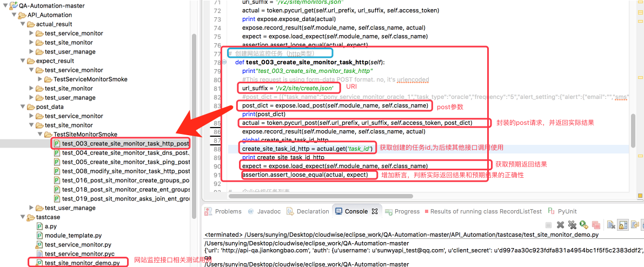Open Results of running class RecordListTest tab

pyautogui.click(x=483, y=211)
